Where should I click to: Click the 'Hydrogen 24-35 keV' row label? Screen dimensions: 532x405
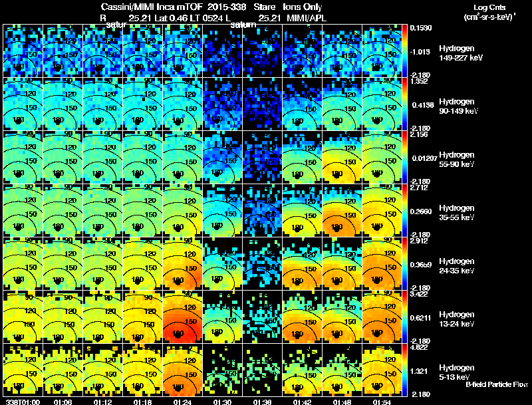(456, 266)
